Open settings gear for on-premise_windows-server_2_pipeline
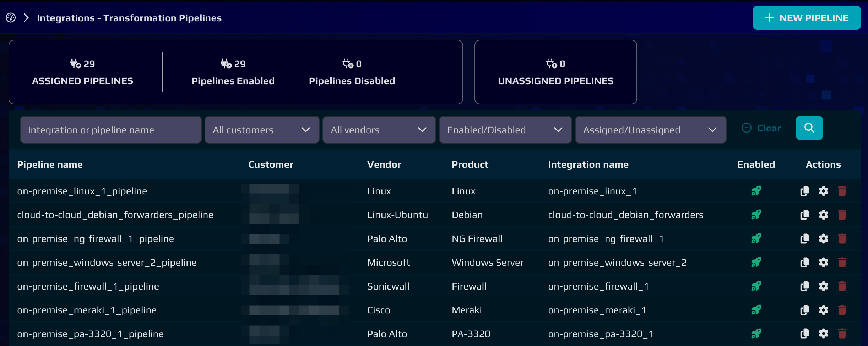 pyautogui.click(x=823, y=263)
